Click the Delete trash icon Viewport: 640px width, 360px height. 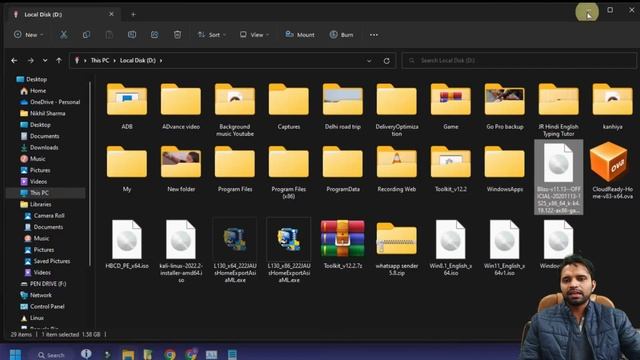click(177, 35)
